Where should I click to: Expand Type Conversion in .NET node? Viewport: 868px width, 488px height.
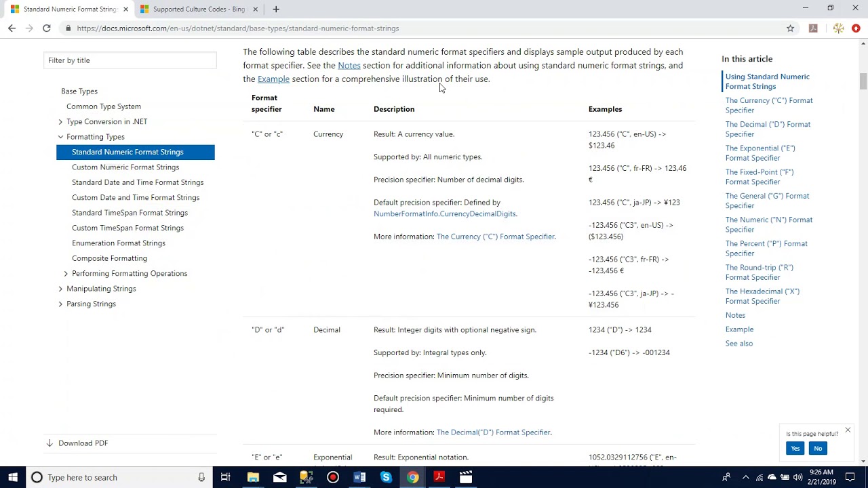(x=60, y=122)
